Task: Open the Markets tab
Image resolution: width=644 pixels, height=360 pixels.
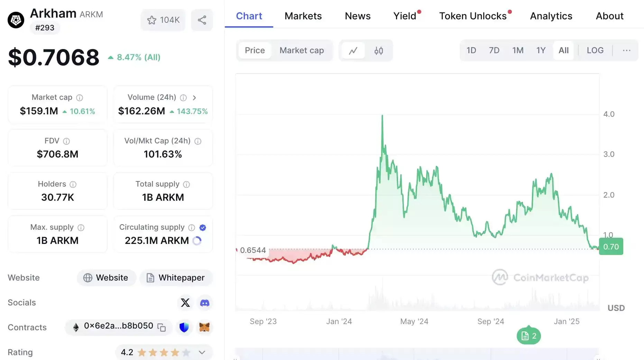Action: [x=303, y=16]
